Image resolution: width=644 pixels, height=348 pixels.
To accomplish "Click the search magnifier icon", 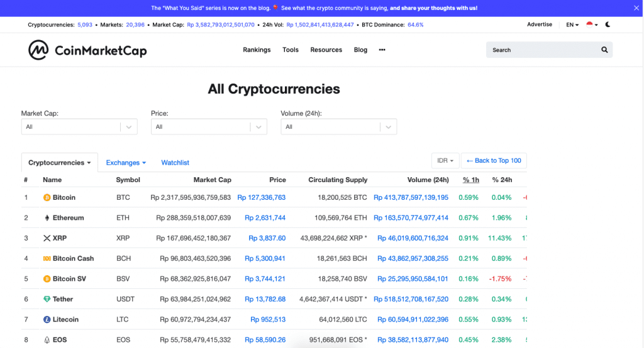I will point(604,50).
